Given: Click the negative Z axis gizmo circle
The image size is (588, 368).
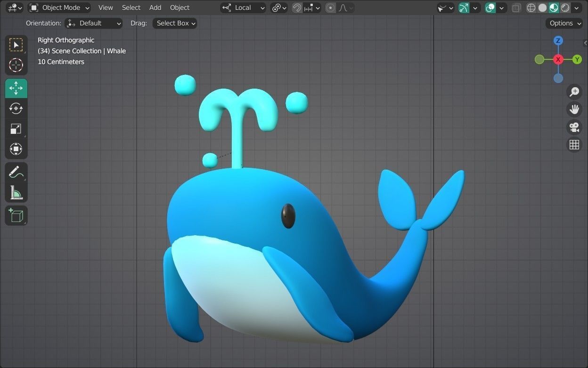Looking at the screenshot, I should coord(558,78).
